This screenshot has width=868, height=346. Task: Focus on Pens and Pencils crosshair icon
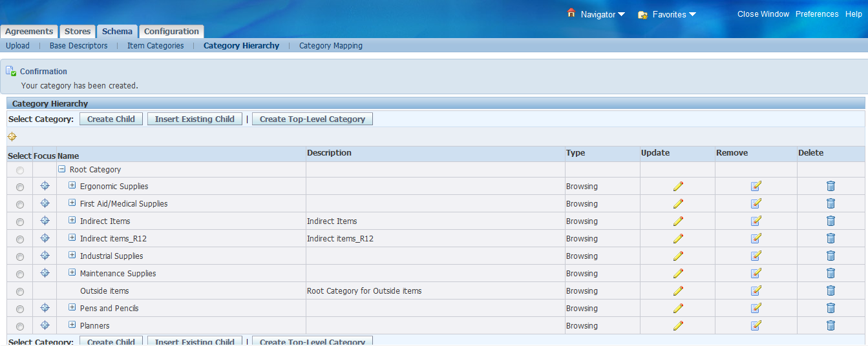pyautogui.click(x=45, y=308)
